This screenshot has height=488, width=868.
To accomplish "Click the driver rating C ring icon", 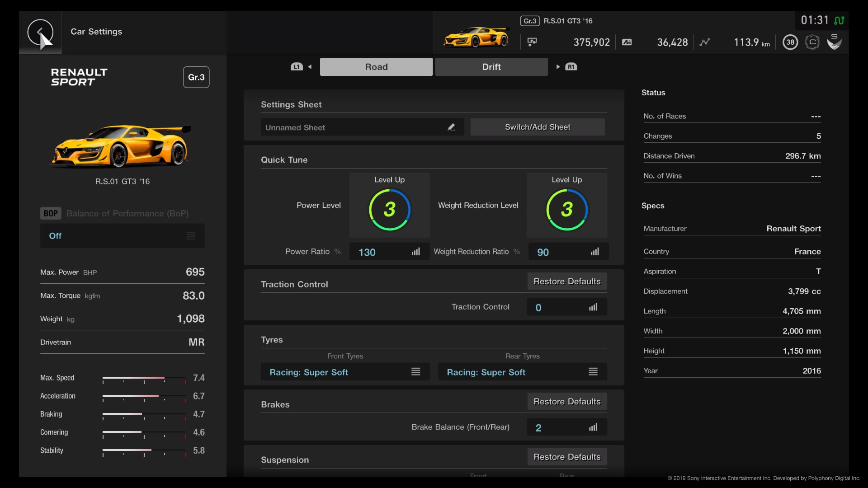I will click(812, 42).
